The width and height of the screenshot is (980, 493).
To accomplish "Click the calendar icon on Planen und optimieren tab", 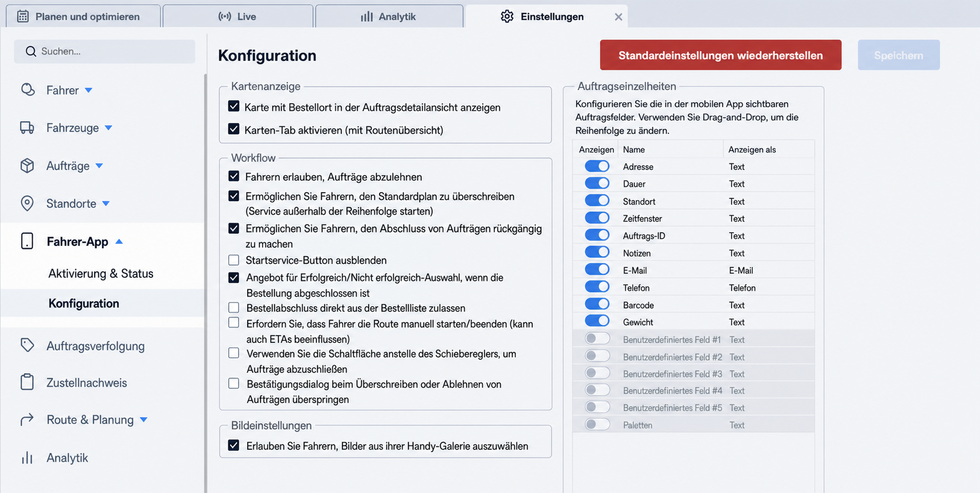I will [x=23, y=16].
